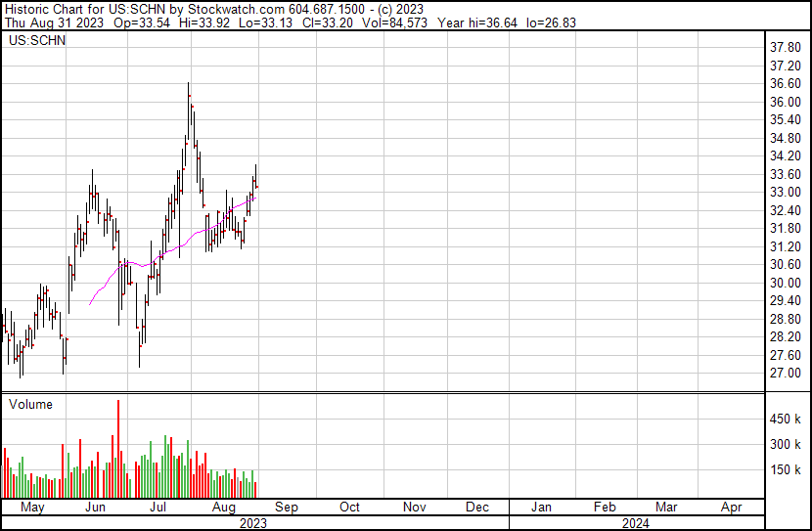Click the Dec label on time axis
This screenshot has height=531, width=812.
tap(477, 508)
